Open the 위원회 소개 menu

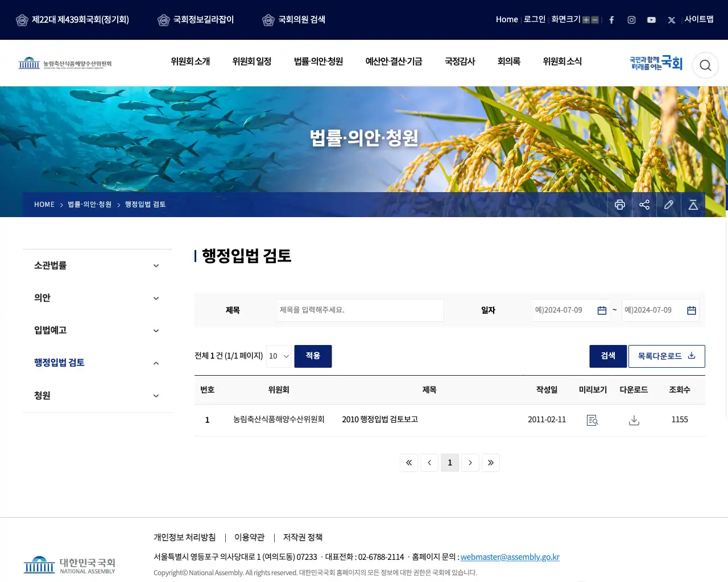coord(191,61)
